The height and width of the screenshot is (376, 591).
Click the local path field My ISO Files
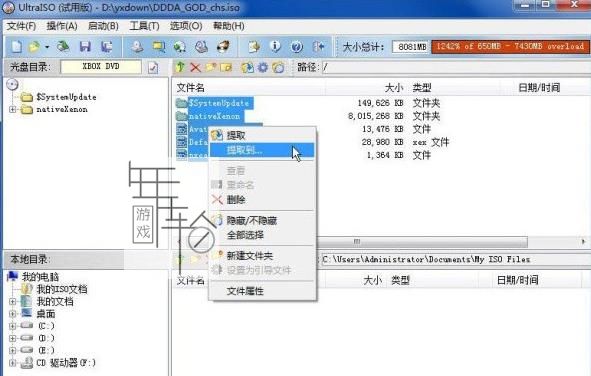click(456, 259)
